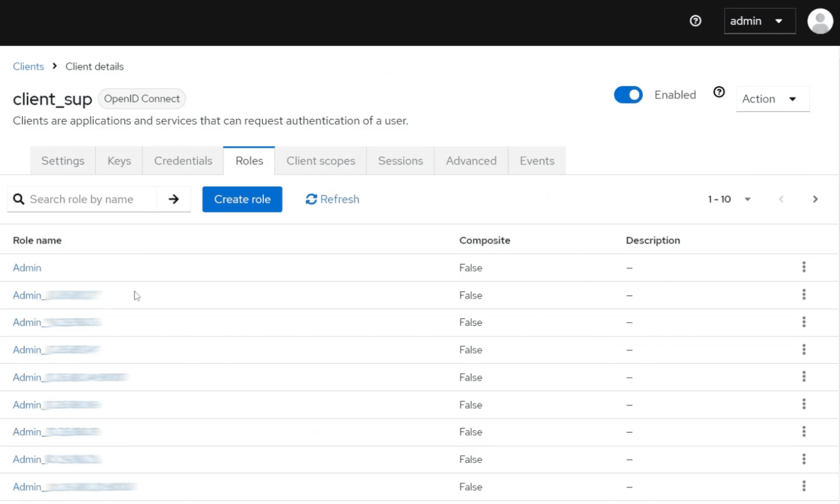
Task: Expand the admin realm dropdown
Action: (x=760, y=21)
